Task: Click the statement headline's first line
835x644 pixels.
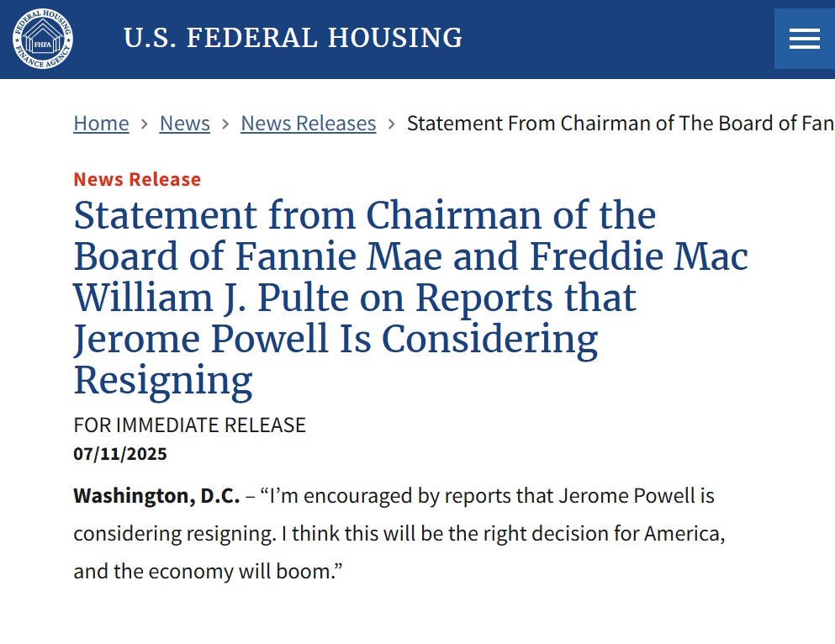Action: [364, 216]
